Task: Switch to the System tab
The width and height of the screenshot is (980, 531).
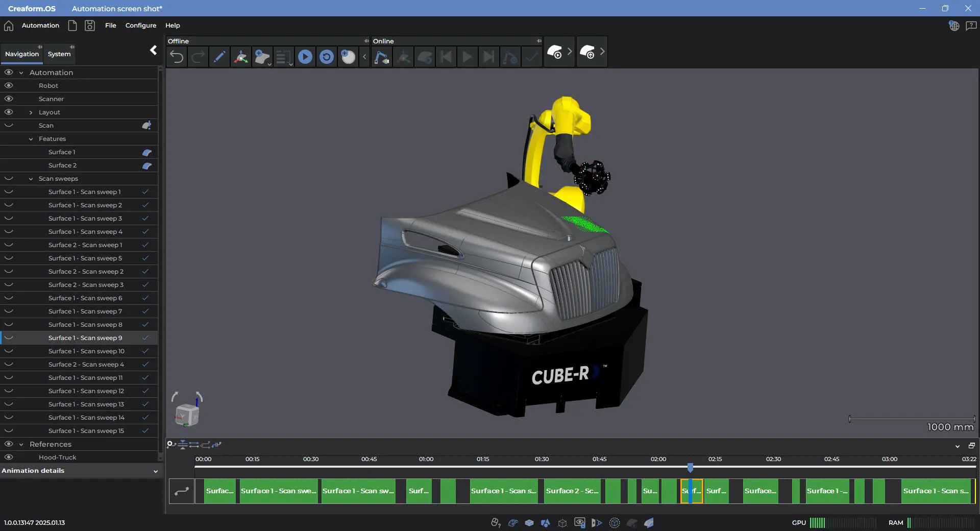Action: (59, 54)
